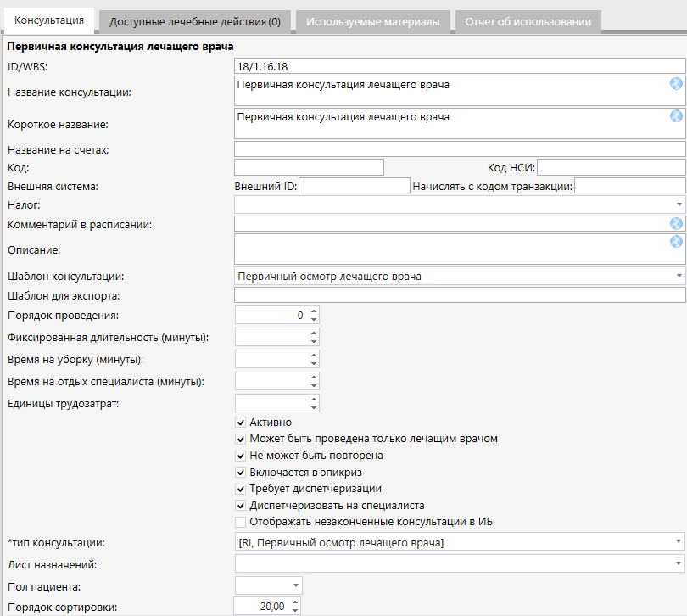
Task: Uncheck the Активно checkbox
Action: [x=241, y=423]
